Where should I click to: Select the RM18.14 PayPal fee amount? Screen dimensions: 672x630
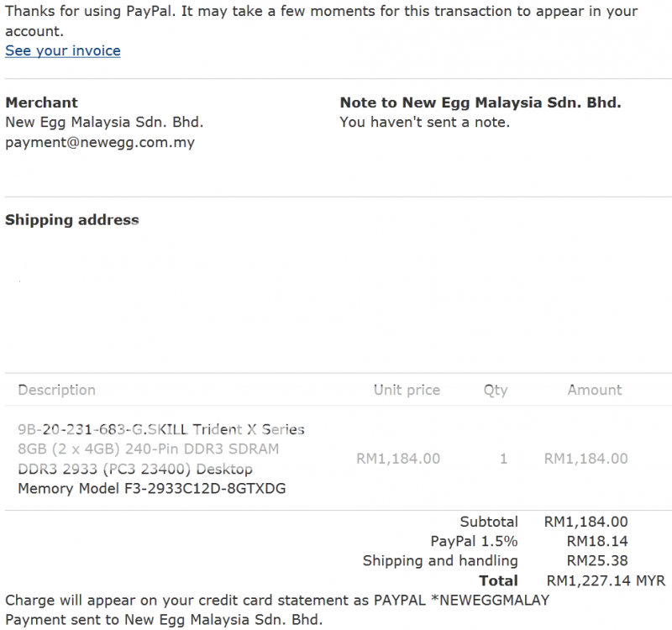click(597, 542)
